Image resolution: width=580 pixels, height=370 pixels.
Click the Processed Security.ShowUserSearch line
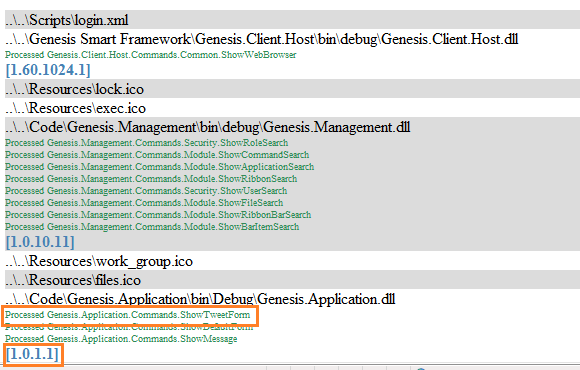146,191
